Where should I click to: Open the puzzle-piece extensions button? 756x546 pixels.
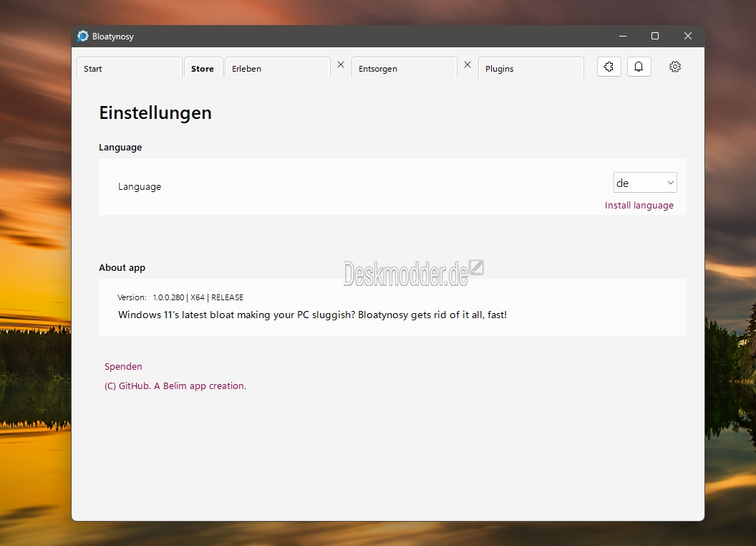click(x=609, y=67)
